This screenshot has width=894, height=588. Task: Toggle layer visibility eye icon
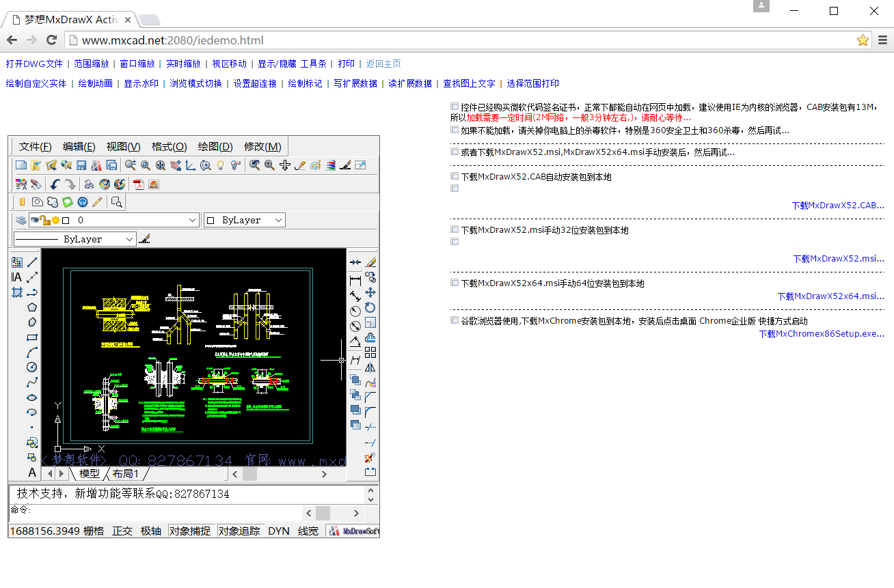[x=35, y=220]
